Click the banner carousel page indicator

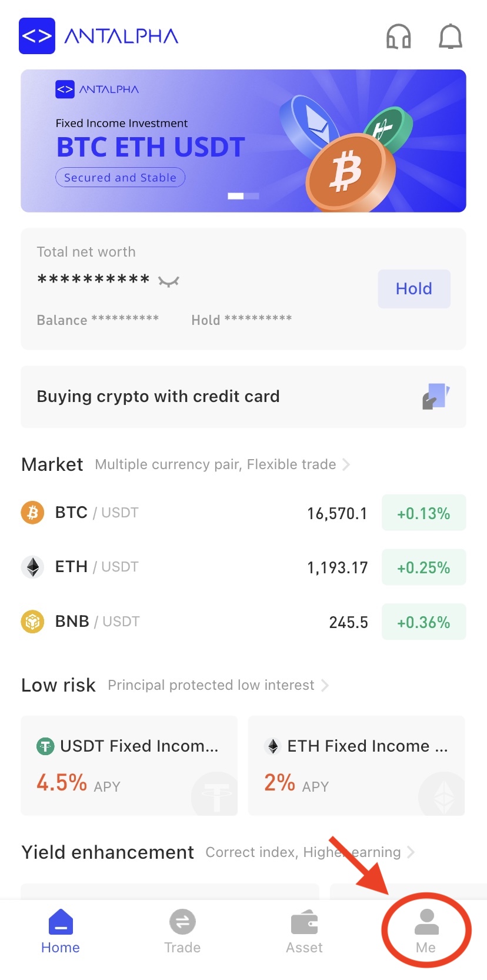[x=243, y=196]
